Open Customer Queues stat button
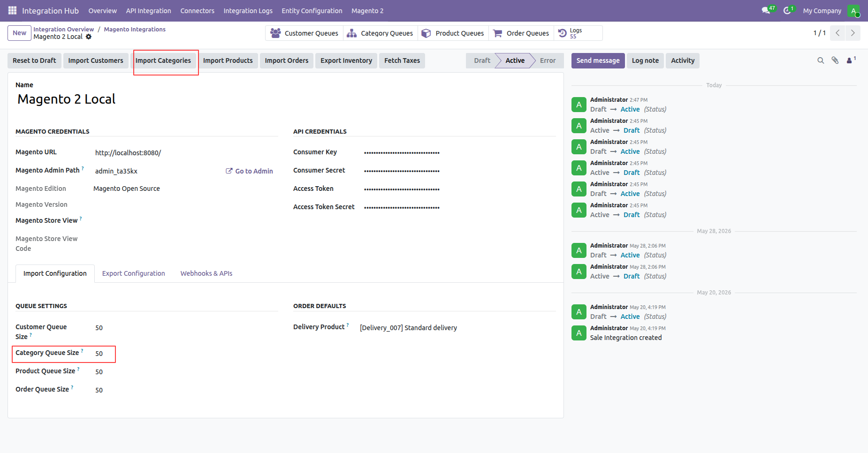This screenshot has width=868, height=453. 304,33
